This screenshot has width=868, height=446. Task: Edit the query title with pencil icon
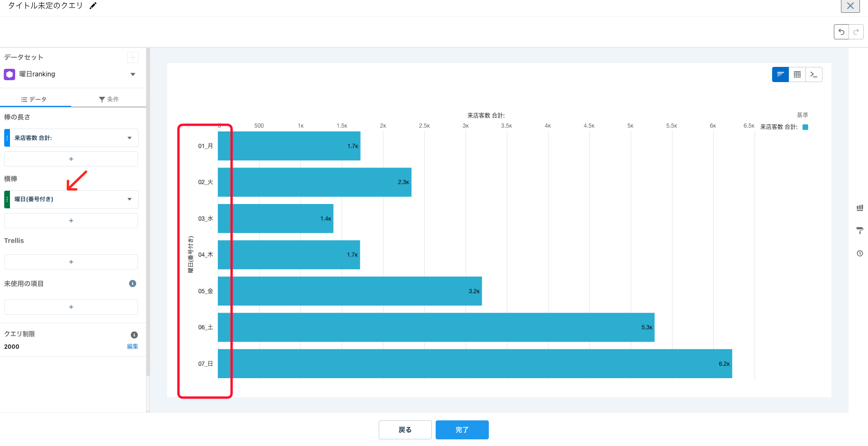pos(93,6)
